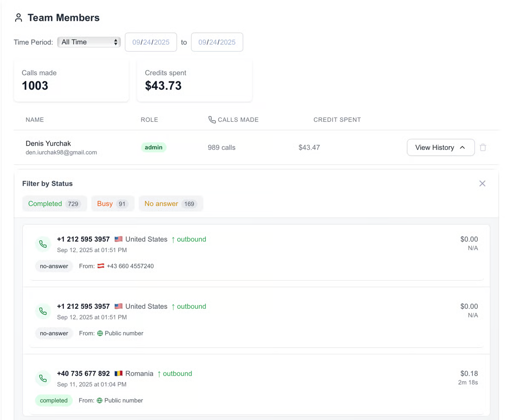
Task: Close the Filter by Status panel
Action: click(x=482, y=184)
